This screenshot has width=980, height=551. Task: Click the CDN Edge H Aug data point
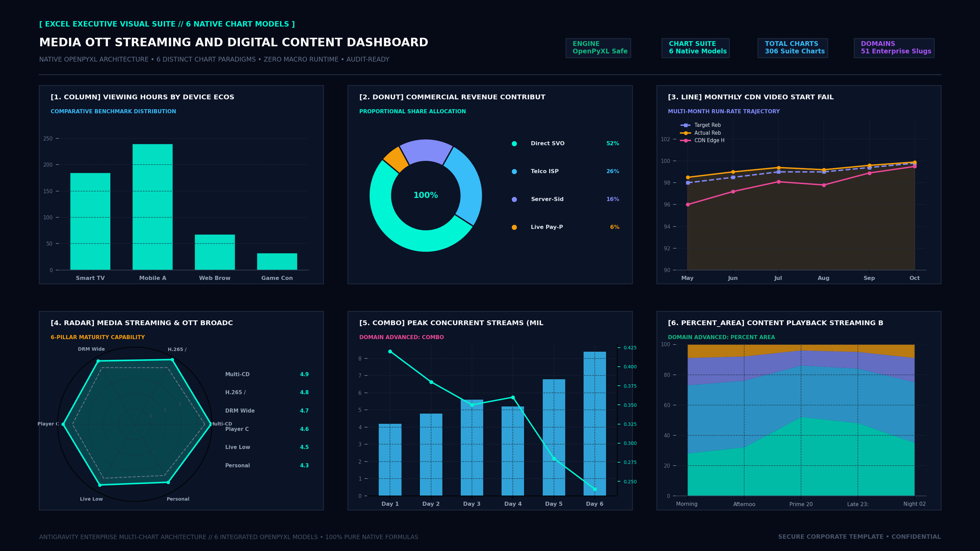[x=823, y=185]
